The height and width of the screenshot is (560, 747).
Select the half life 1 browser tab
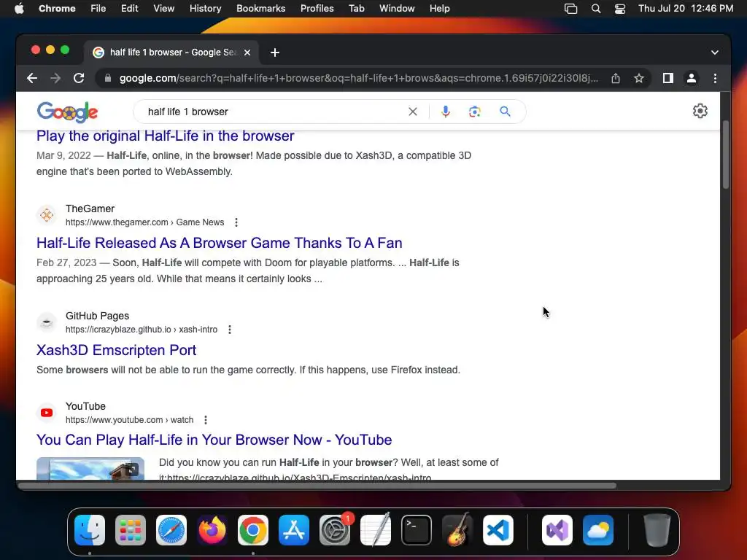click(x=171, y=52)
